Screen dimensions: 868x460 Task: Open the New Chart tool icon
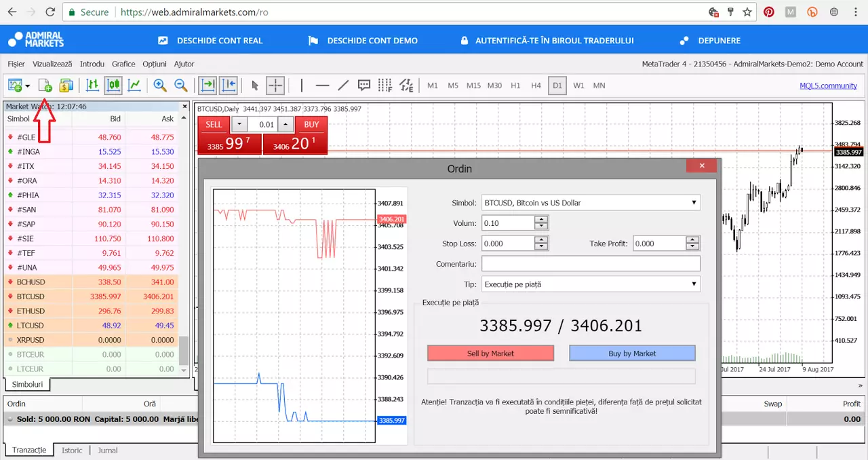15,85
